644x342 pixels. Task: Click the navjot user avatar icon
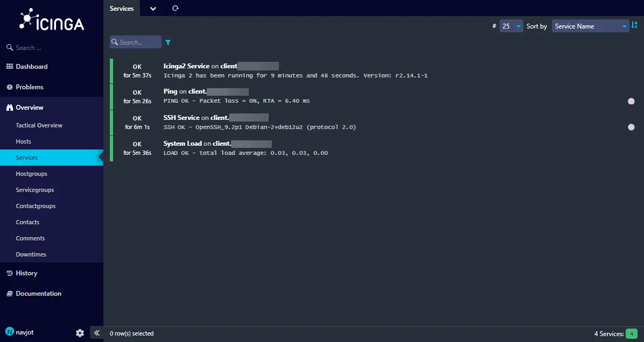coord(10,331)
